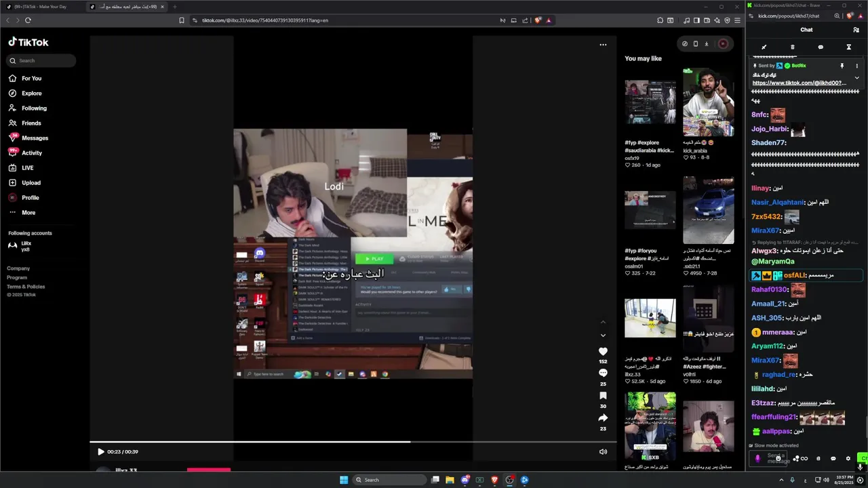Open LIVE section in sidebar

pos(22,167)
